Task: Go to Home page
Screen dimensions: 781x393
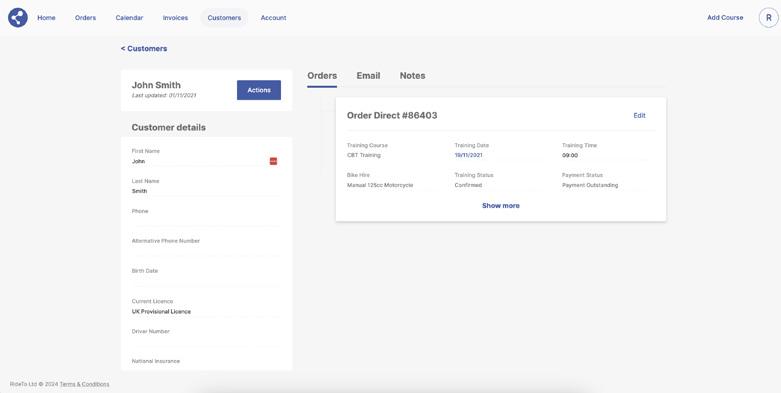Action: [x=46, y=17]
